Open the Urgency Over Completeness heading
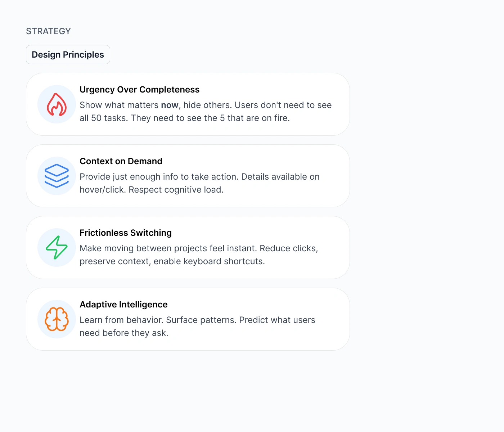This screenshot has width=504, height=432. click(x=140, y=90)
